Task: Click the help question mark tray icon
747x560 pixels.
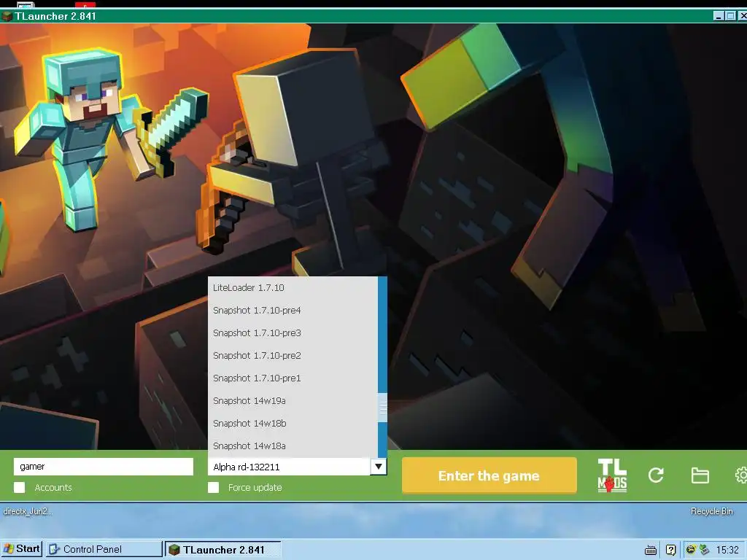Action: [x=671, y=550]
